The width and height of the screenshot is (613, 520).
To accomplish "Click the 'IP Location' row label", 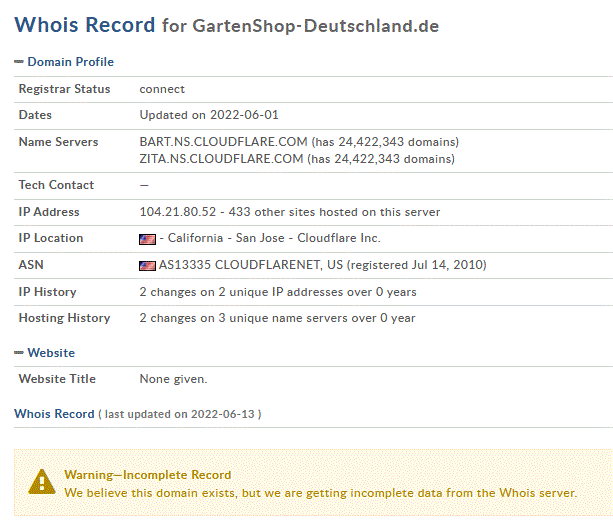I will point(51,238).
